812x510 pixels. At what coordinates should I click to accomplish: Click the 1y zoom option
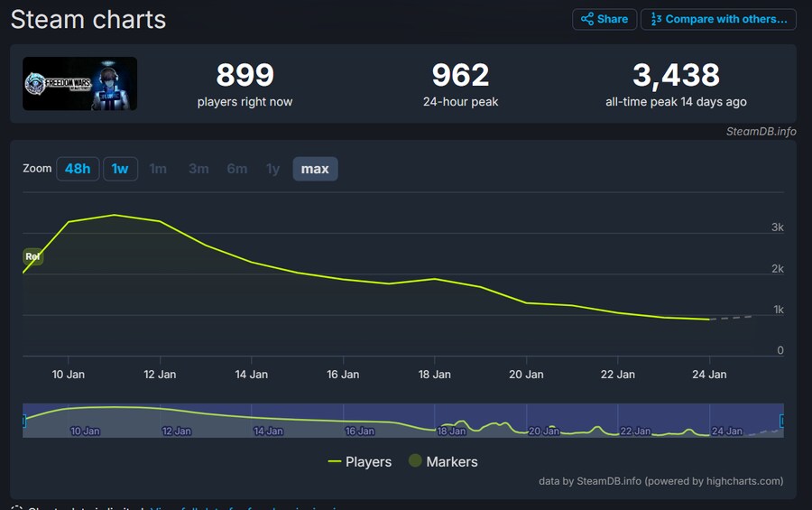tap(272, 169)
